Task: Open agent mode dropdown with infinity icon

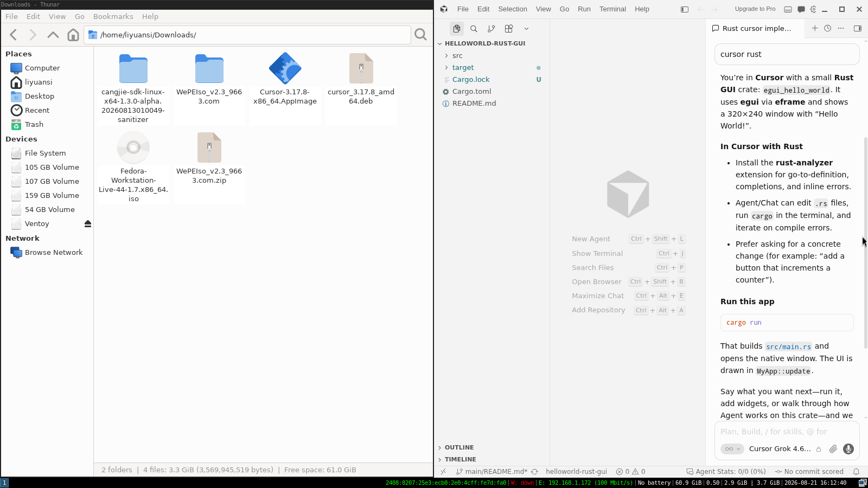Action: (x=732, y=448)
